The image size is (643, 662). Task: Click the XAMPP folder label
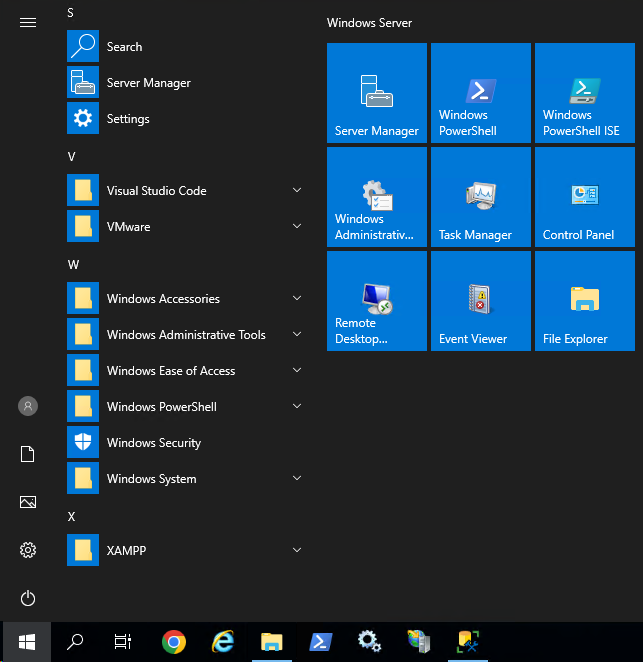click(126, 551)
